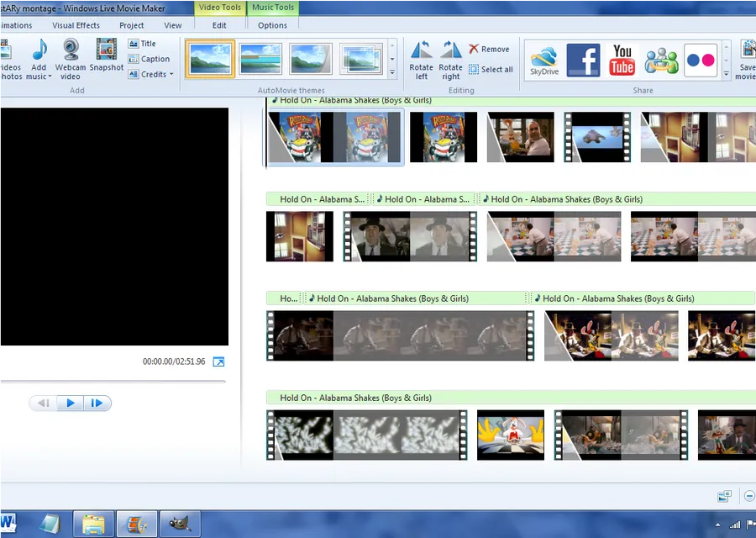The height and width of the screenshot is (538, 756).
Task: Rotate left icon in Editing group
Action: point(422,50)
